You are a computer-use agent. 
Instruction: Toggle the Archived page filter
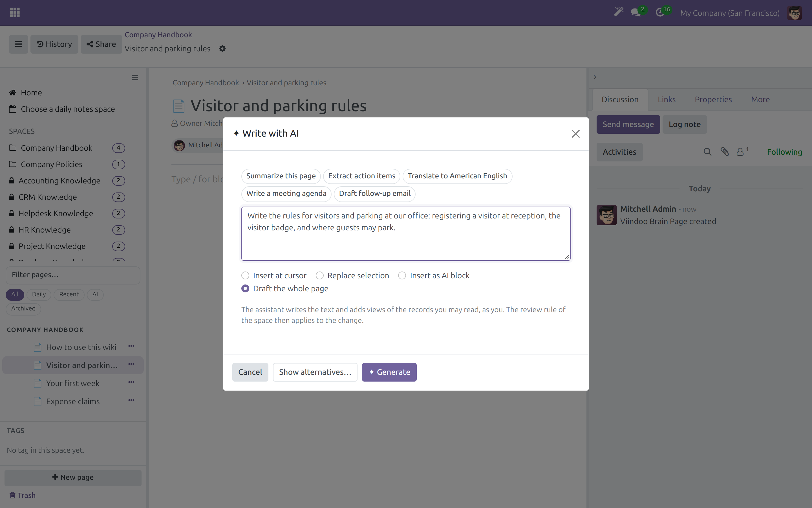(23, 308)
